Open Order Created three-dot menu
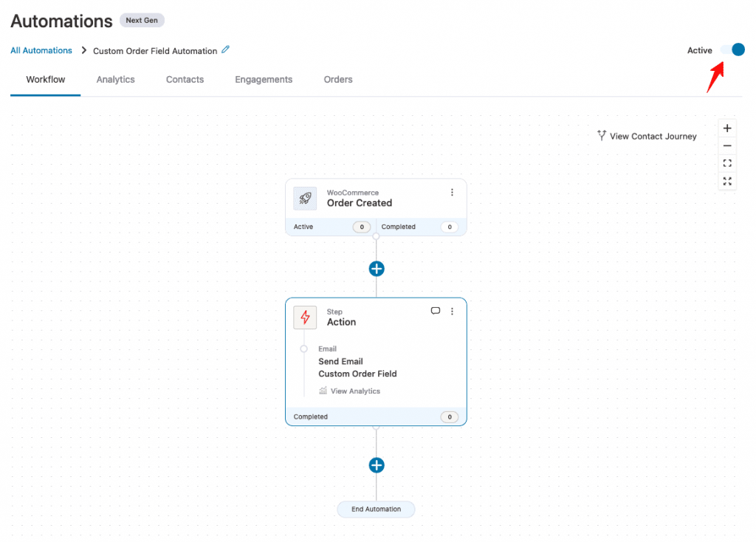The width and height of the screenshot is (756, 542). click(x=452, y=193)
